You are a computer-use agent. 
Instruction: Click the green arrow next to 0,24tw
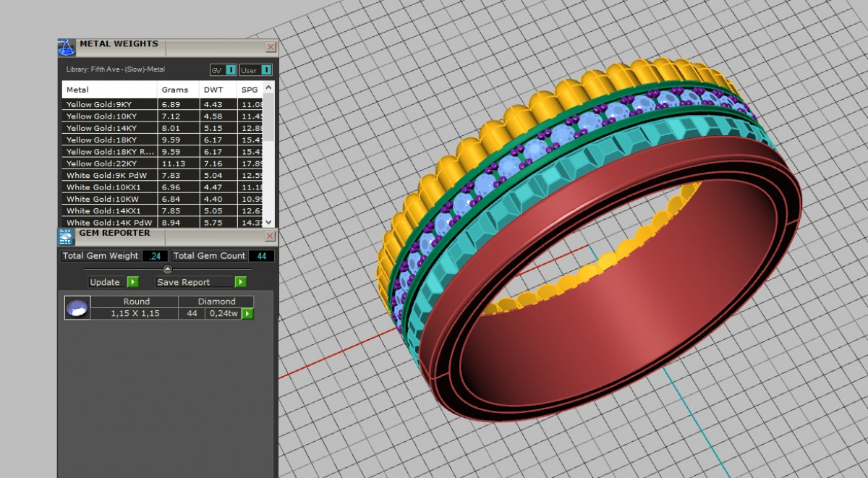pyautogui.click(x=247, y=314)
